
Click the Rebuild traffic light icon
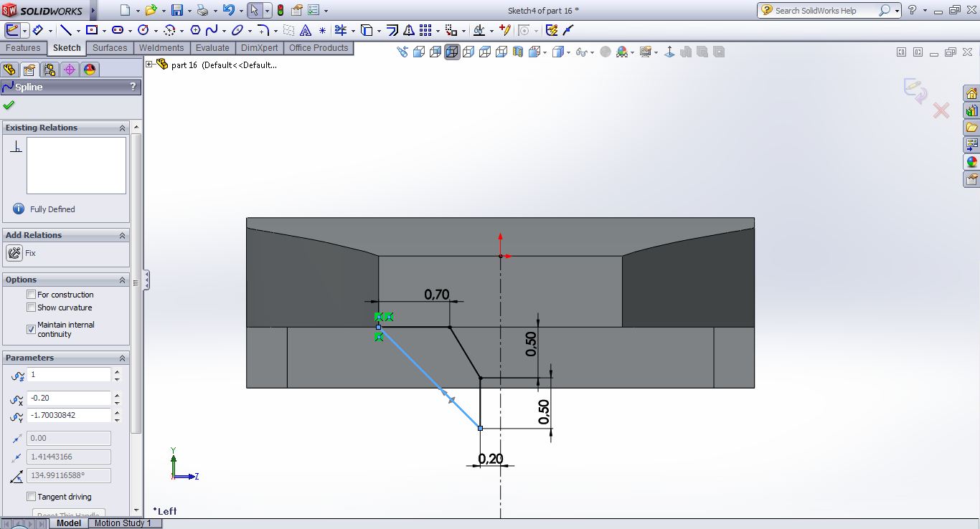coord(280,10)
